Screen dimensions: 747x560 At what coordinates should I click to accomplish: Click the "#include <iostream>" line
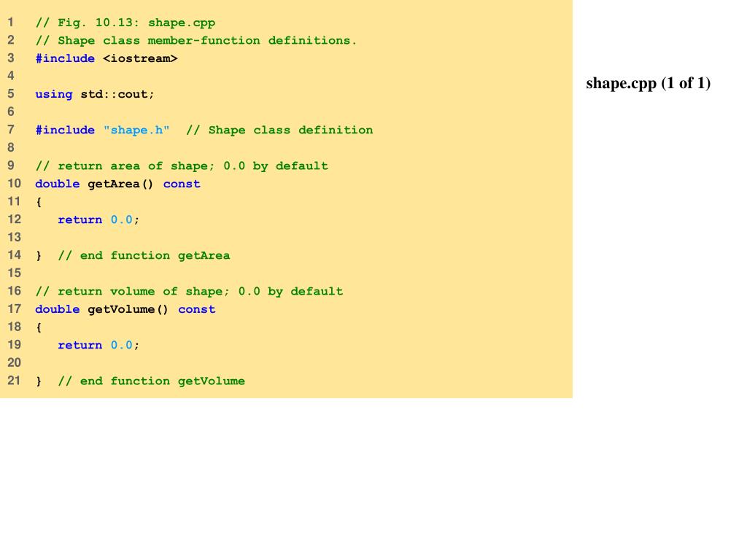coord(107,58)
